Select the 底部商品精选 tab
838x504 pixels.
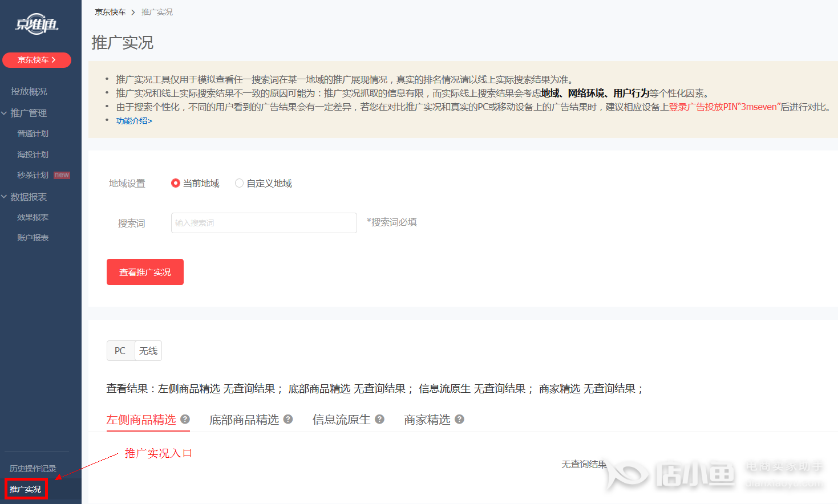244,420
